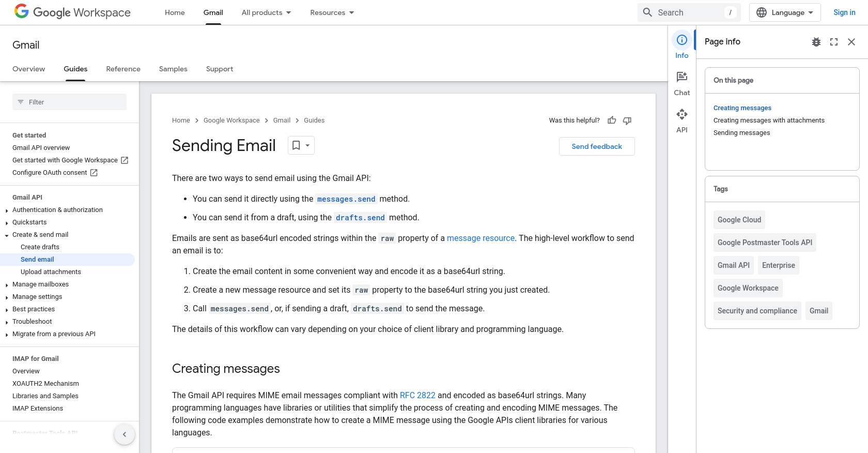Screen dimensions: 868x453
Task: Jump to Creating messages in On this page
Action: (742, 108)
